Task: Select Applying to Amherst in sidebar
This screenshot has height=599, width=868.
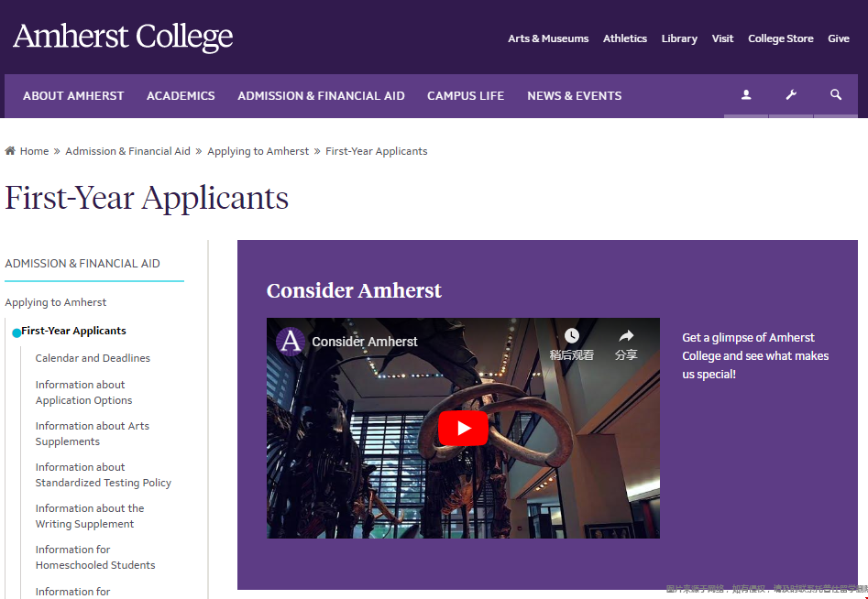Action: (x=55, y=302)
